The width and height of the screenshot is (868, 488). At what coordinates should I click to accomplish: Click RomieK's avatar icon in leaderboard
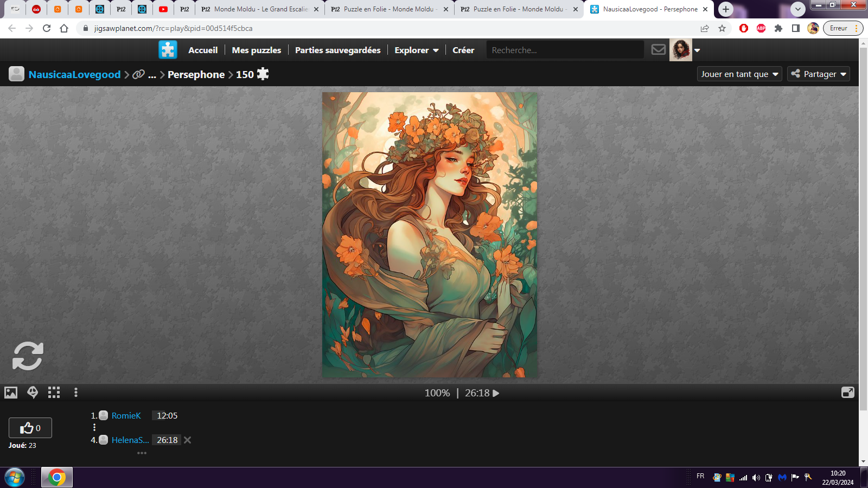pos(103,416)
